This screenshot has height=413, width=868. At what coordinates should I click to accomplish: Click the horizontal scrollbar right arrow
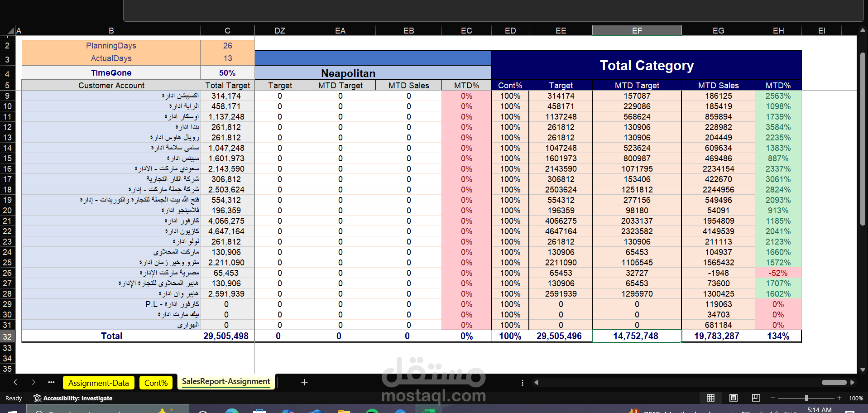click(x=852, y=382)
